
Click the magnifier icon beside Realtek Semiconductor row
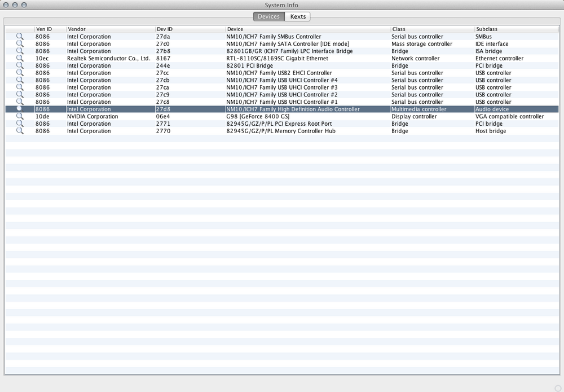20,58
